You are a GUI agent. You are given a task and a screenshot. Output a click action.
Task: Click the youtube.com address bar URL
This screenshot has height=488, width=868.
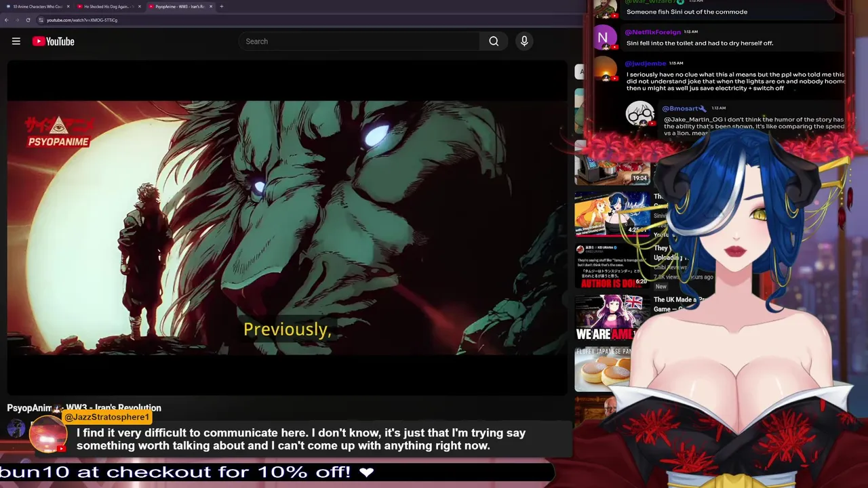82,20
